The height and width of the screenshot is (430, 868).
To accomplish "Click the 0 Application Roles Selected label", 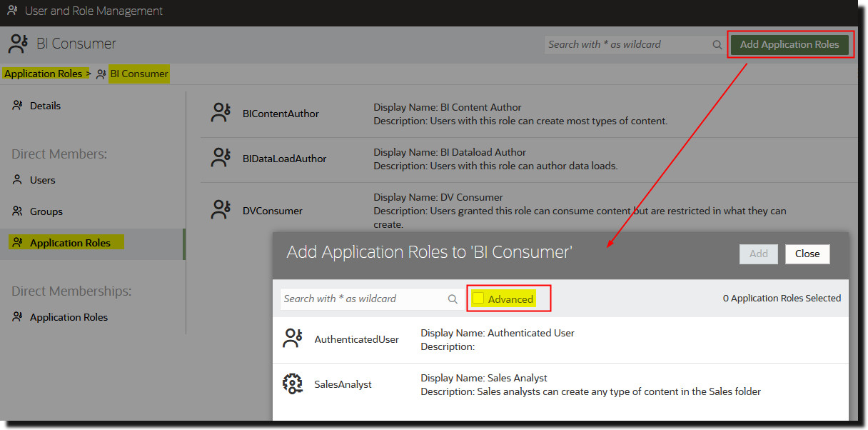I will [782, 298].
